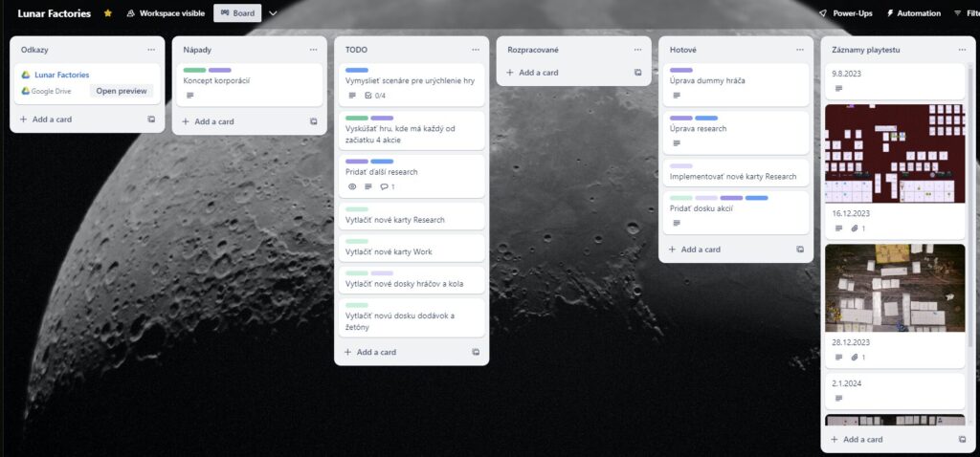Select the Board view button
The width and height of the screenshot is (980, 457).
tap(237, 13)
